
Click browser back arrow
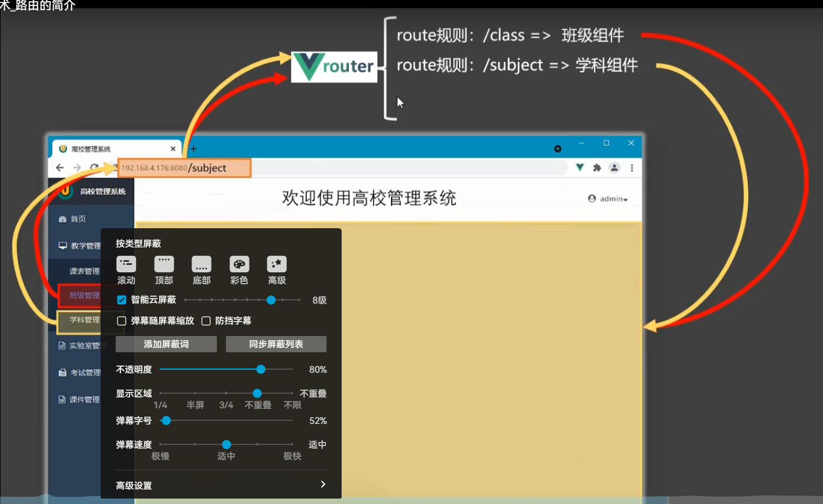pyautogui.click(x=60, y=168)
